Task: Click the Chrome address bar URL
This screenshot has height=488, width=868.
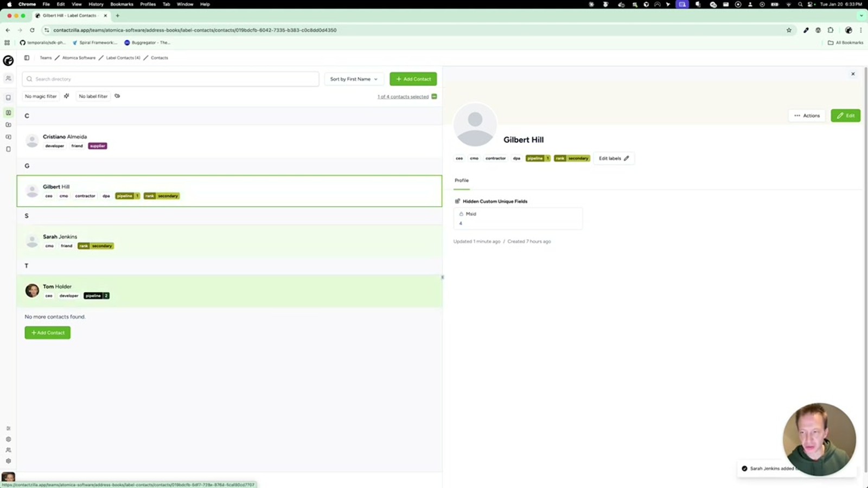Action: click(195, 30)
